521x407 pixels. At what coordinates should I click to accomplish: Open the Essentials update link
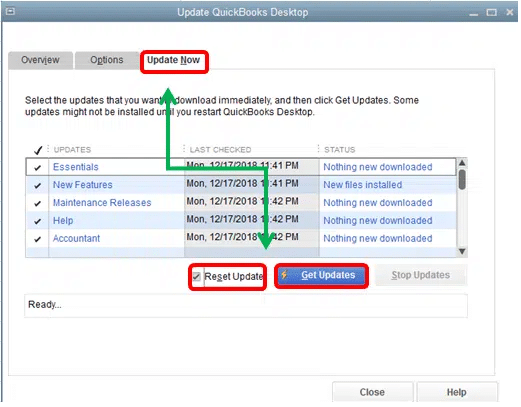[x=76, y=167]
